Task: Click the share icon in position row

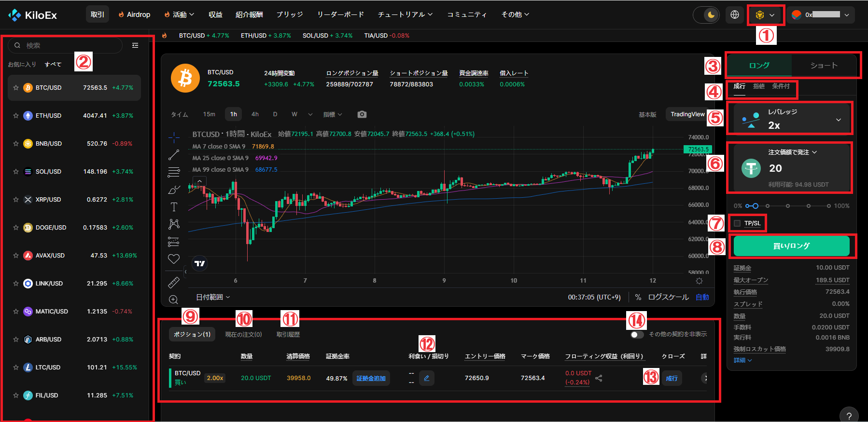Action: click(599, 378)
